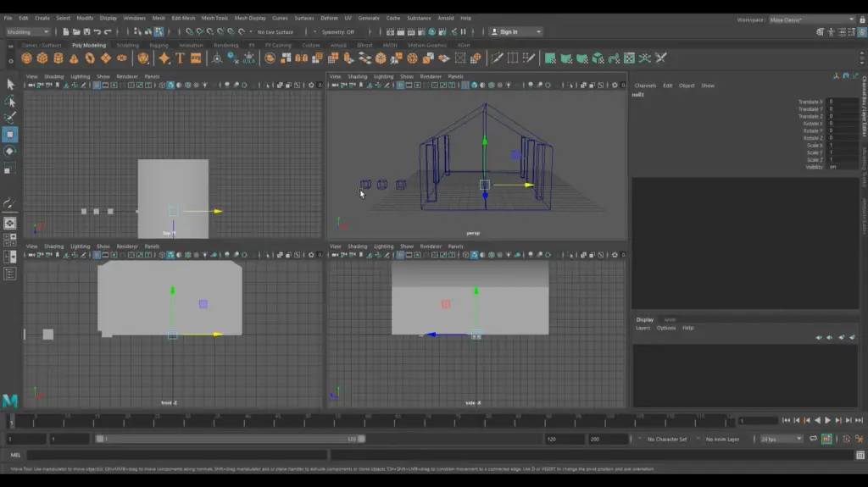Click the polygon Type text tool icon
This screenshot has height=487, width=868.
(x=180, y=58)
